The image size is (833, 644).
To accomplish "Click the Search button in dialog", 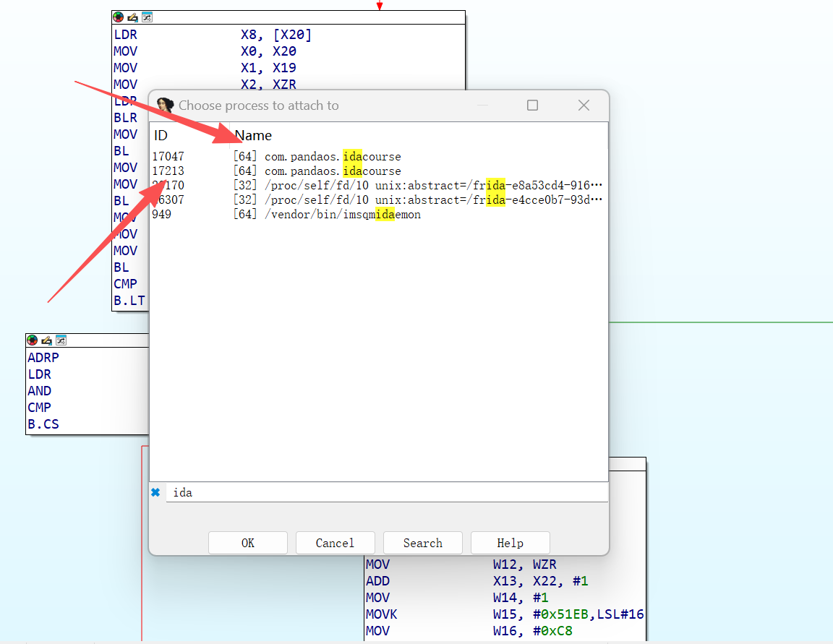I will click(x=422, y=543).
